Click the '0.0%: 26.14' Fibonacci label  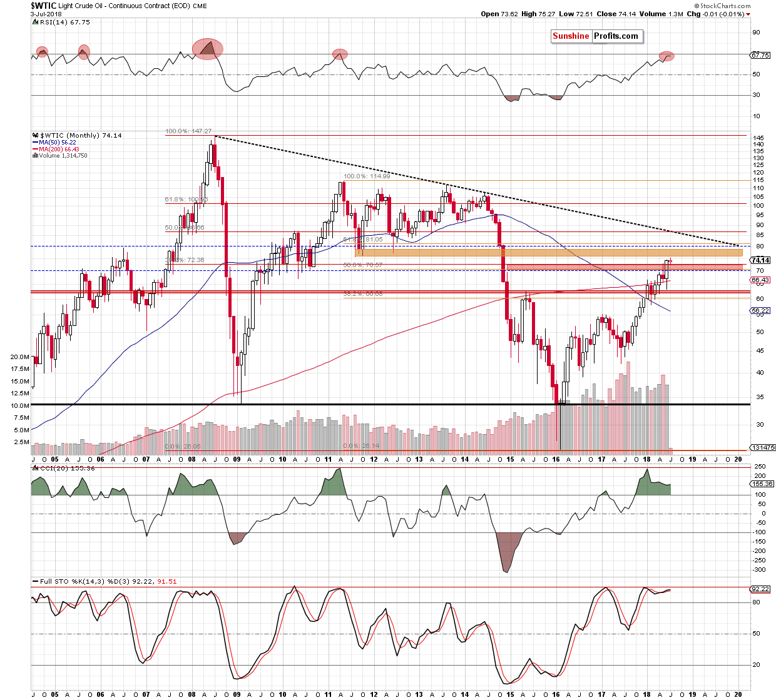[x=362, y=446]
